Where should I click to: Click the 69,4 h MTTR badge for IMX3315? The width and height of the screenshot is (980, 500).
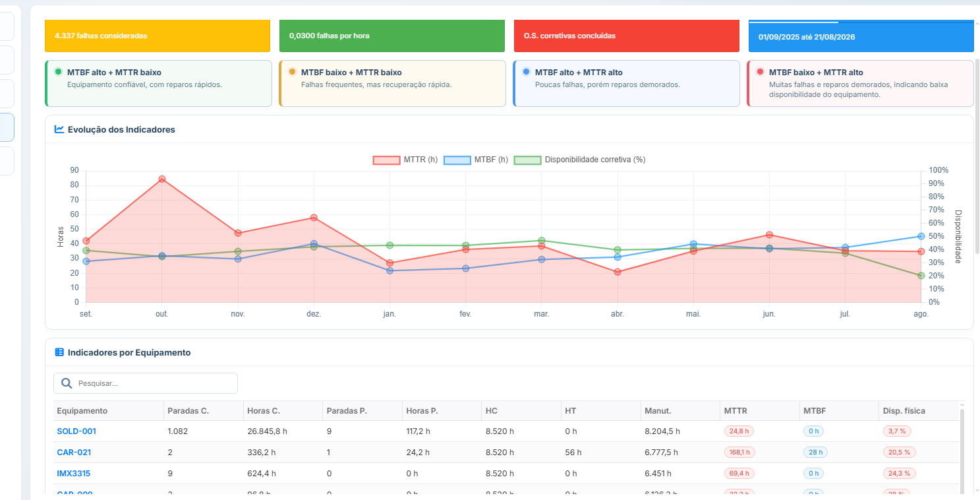click(739, 474)
